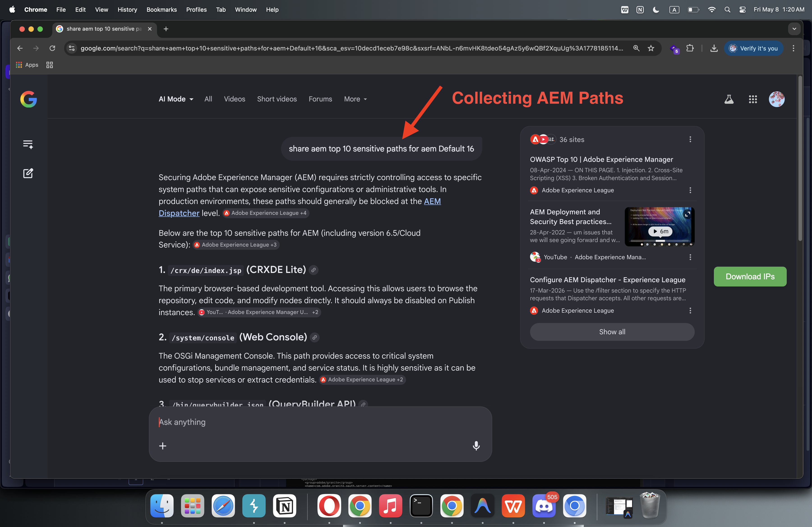Open options menu for 36 sites panel
The image size is (812, 527).
click(690, 140)
